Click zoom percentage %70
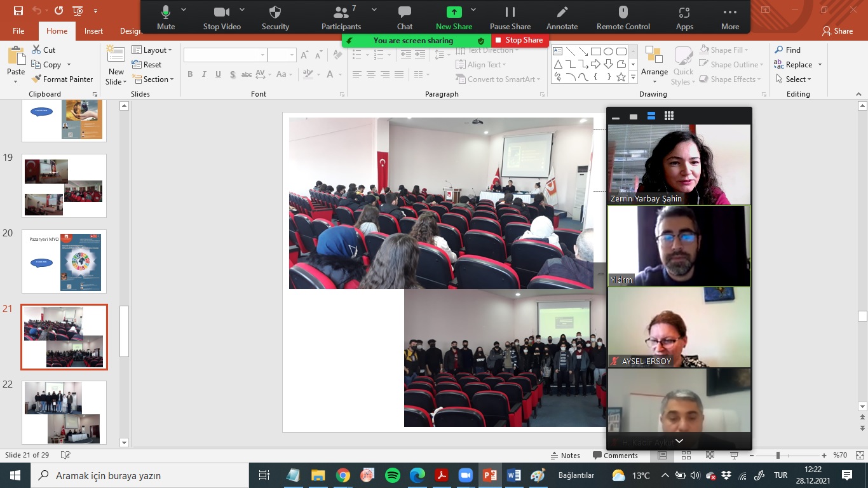 [x=841, y=455]
